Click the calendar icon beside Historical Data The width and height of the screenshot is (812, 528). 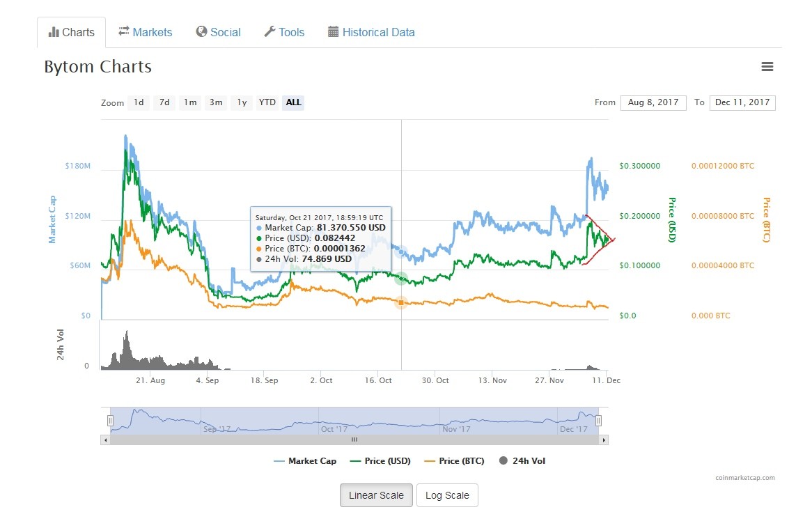(x=333, y=32)
